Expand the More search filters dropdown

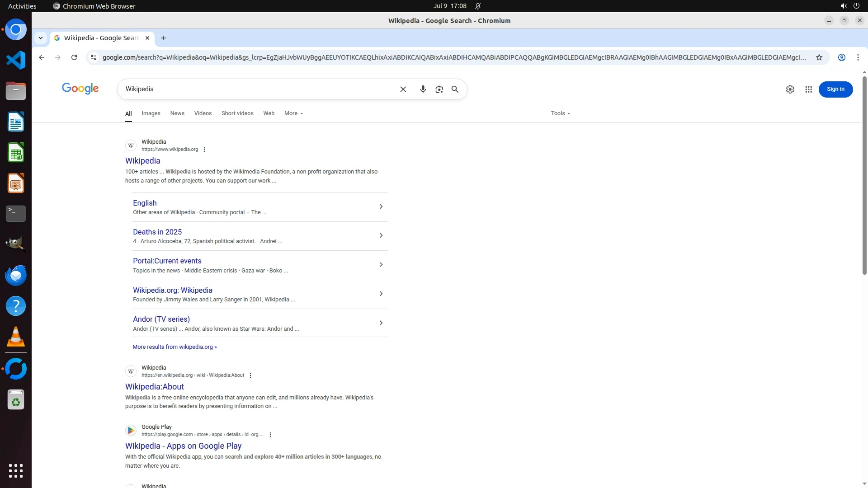(293, 113)
